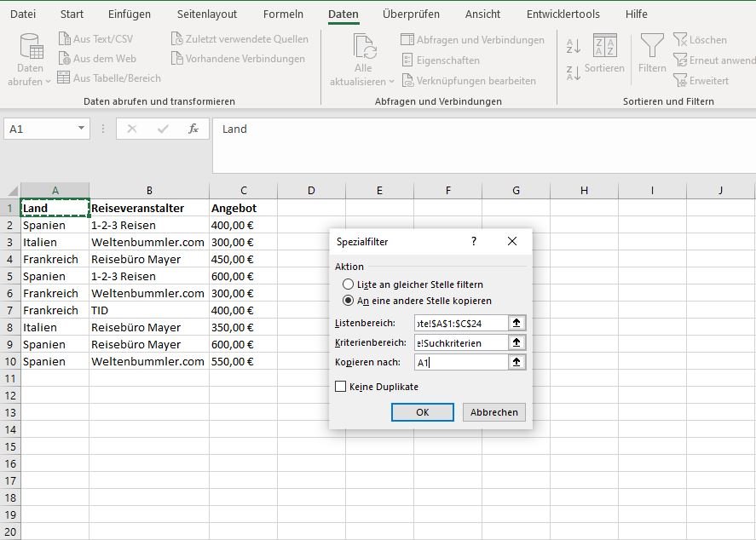Collapse the Listenbereich range selector
756x540 pixels.
pos(516,323)
